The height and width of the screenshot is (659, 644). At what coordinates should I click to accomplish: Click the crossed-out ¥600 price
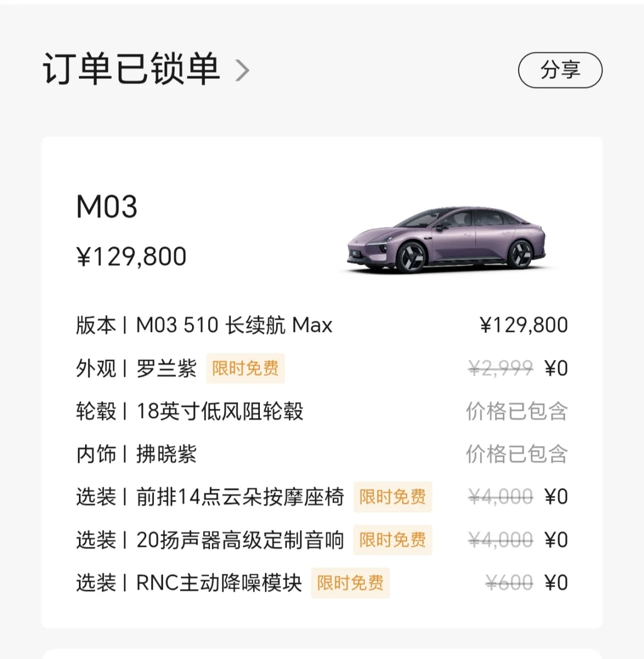(x=509, y=583)
